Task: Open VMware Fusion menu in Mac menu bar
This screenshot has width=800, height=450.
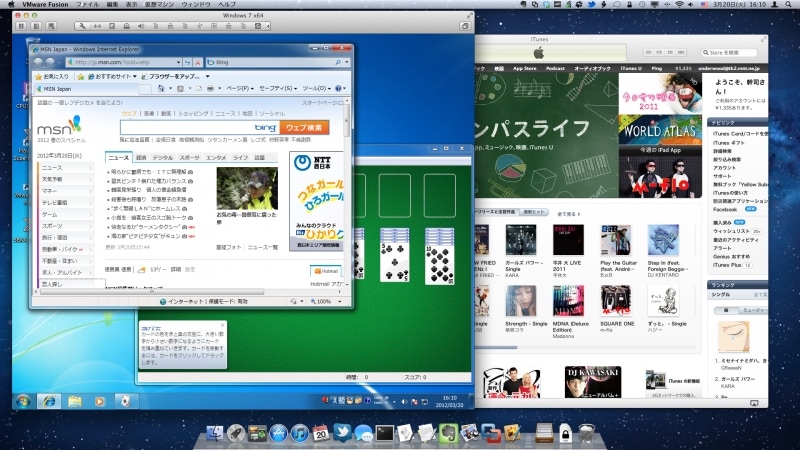Action: pyautogui.click(x=45, y=4)
